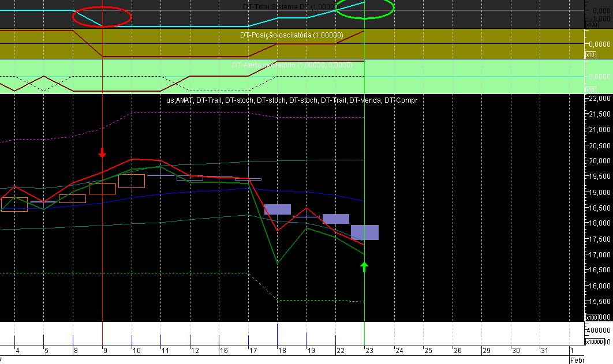Image resolution: width=613 pixels, height=364 pixels.
Task: Click date label 10 on time axis
Action: pyautogui.click(x=136, y=351)
